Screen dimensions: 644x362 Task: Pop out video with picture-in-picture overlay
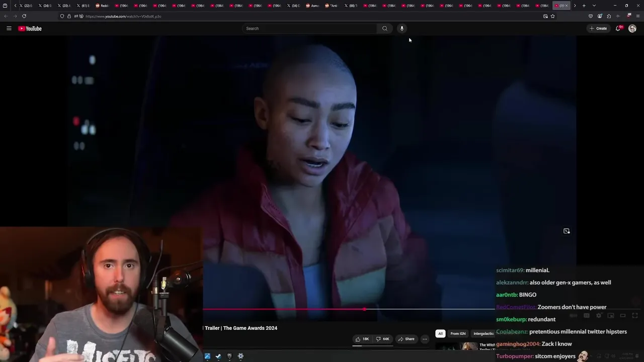click(x=567, y=231)
